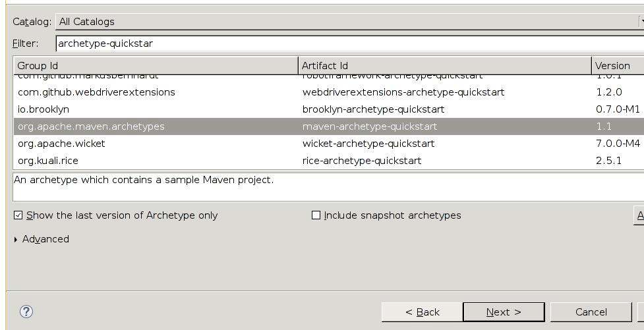Click the help question mark icon
Viewport: 644px width, 330px height.
[x=26, y=312]
